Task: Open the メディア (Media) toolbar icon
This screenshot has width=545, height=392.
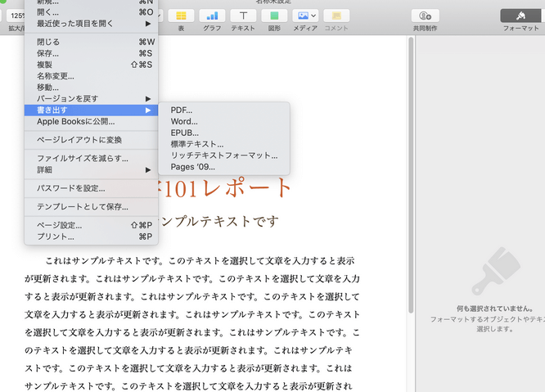Action: (x=305, y=16)
